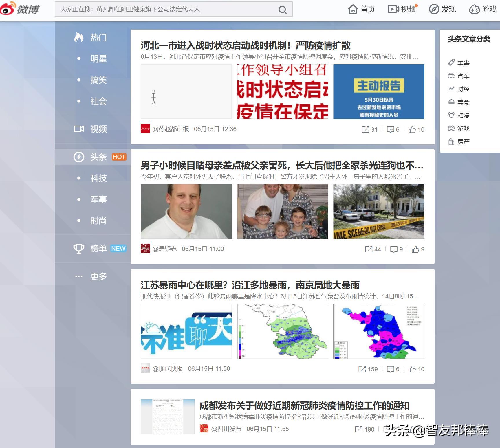Go to 首页 in top navigation
The width and height of the screenshot is (500, 448).
pos(361,9)
